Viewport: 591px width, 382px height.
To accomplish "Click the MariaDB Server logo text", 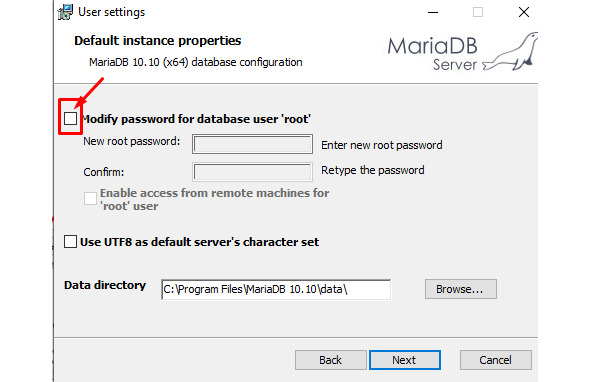I will click(433, 53).
